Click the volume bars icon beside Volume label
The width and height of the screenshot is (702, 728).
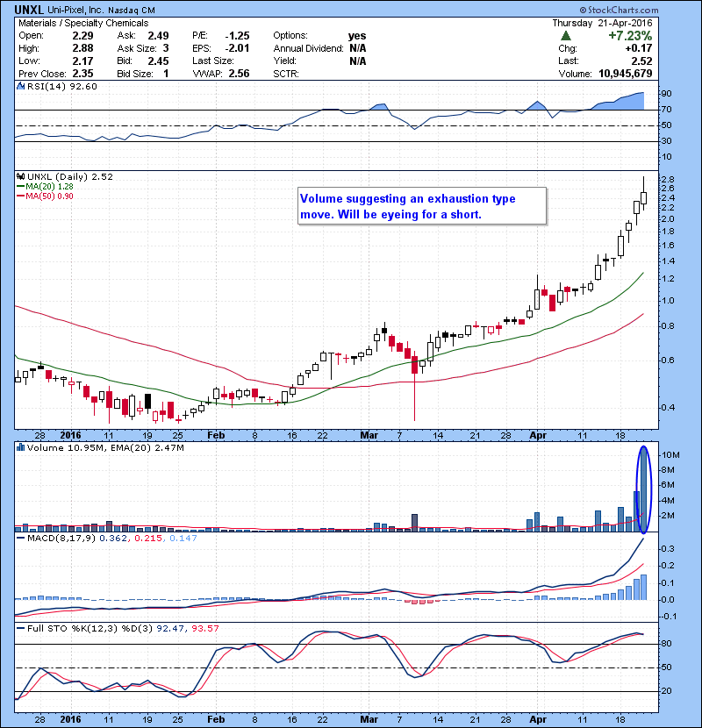(x=20, y=447)
